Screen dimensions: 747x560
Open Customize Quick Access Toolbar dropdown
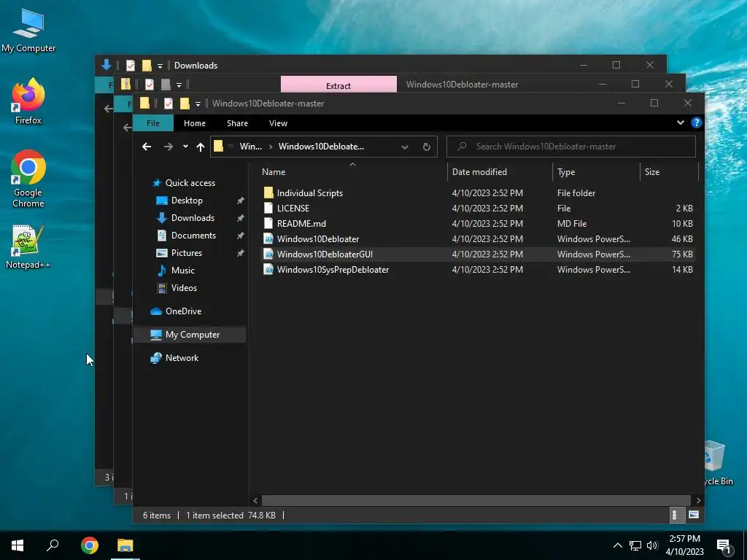pos(198,104)
